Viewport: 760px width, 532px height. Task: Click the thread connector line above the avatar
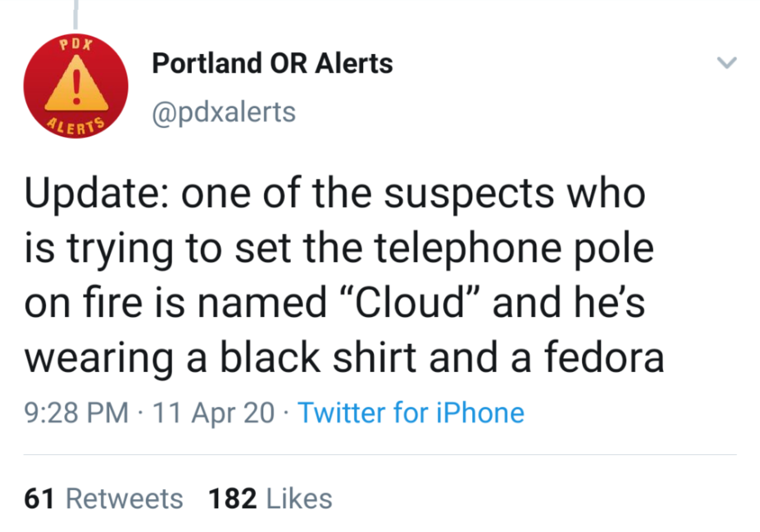pyautogui.click(x=76, y=15)
